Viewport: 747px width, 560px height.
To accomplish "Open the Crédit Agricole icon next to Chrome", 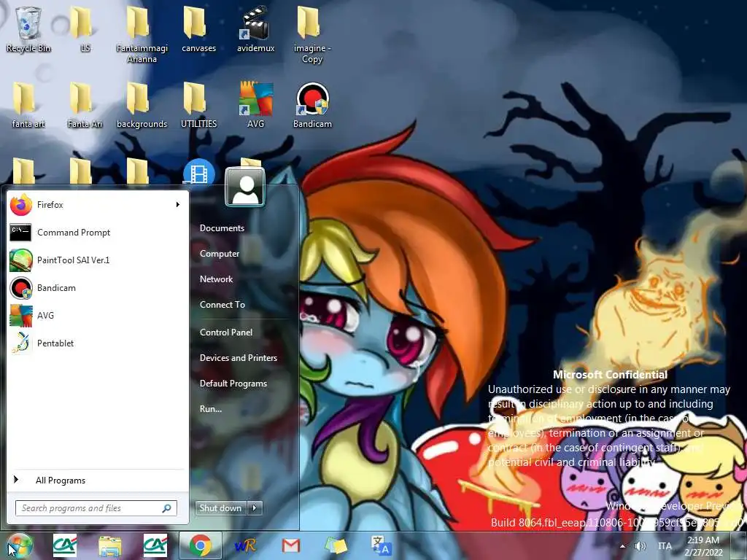I will (x=155, y=545).
